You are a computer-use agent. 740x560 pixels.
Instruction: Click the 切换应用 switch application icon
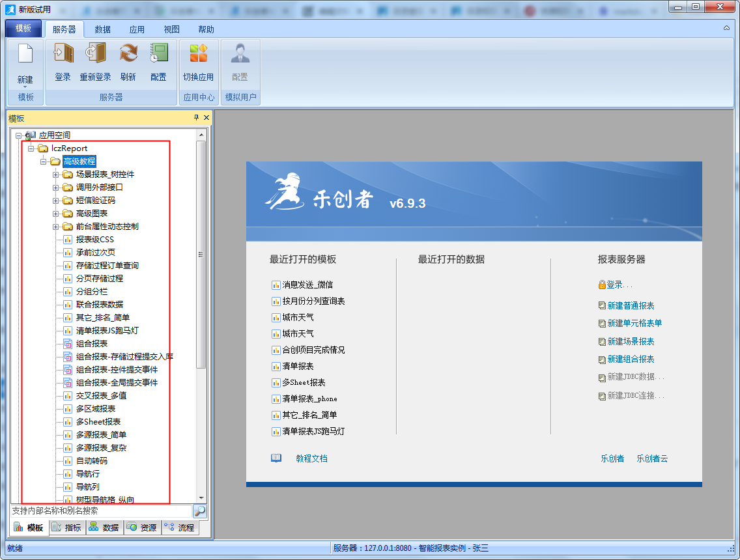[198, 53]
